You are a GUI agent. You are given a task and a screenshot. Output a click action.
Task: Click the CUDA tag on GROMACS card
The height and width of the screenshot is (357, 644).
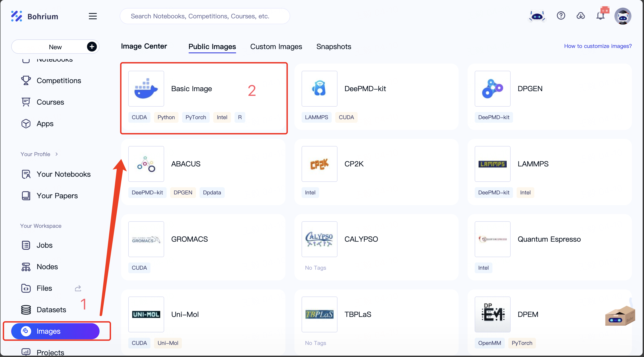[139, 268]
